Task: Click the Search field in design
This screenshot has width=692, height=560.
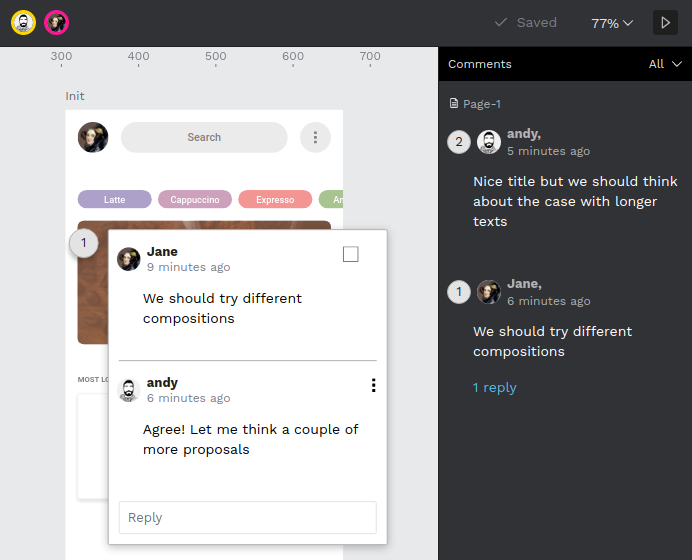Action: [204, 137]
